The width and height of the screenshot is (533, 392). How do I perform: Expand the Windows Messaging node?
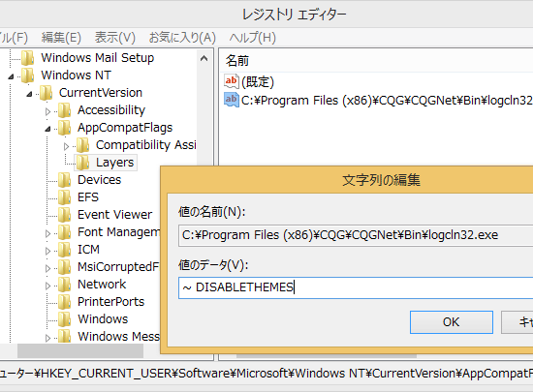point(47,338)
